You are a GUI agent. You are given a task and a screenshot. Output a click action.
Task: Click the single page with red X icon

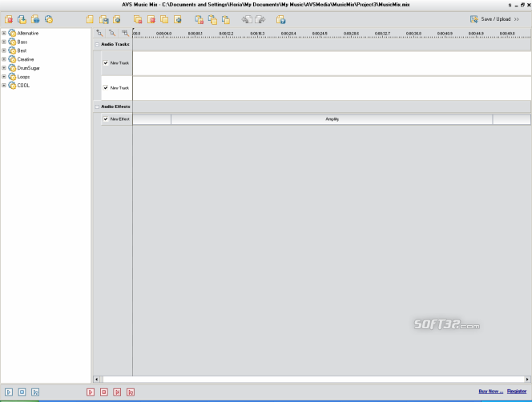tap(151, 20)
